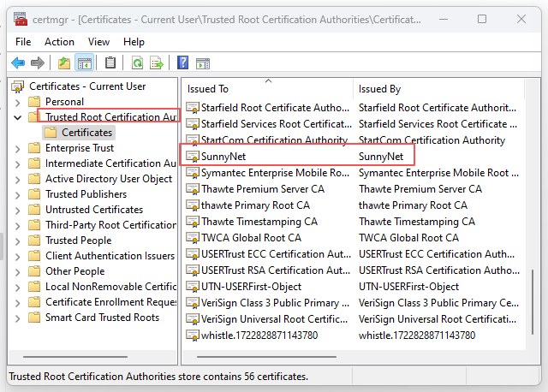Toggle the Show/Hide Action Pane icon
The image size is (548, 392).
(203, 62)
